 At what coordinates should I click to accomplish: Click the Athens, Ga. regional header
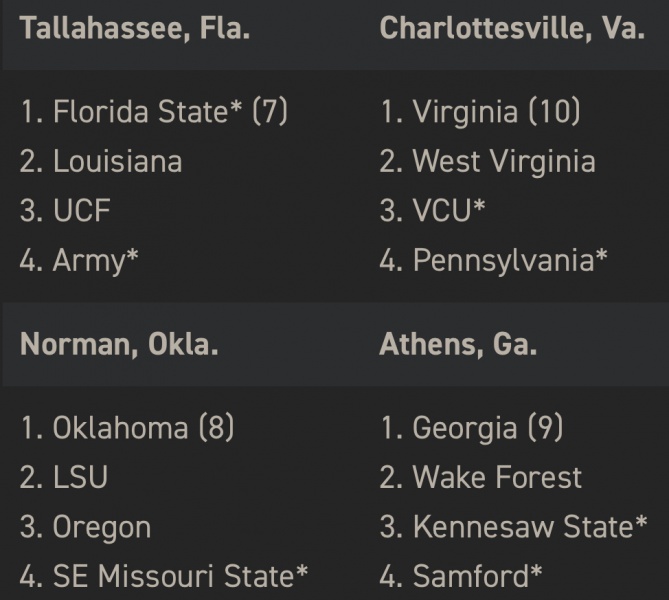458,345
